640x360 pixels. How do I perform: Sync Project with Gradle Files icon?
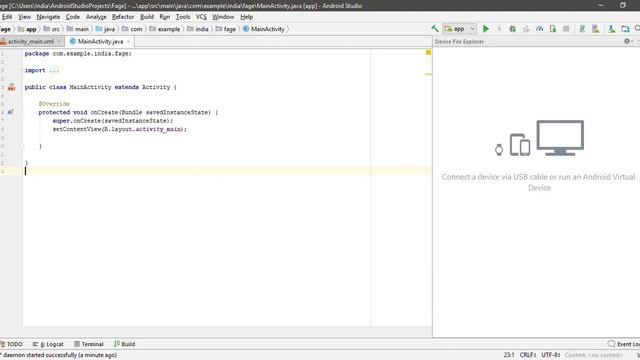[x=582, y=29]
